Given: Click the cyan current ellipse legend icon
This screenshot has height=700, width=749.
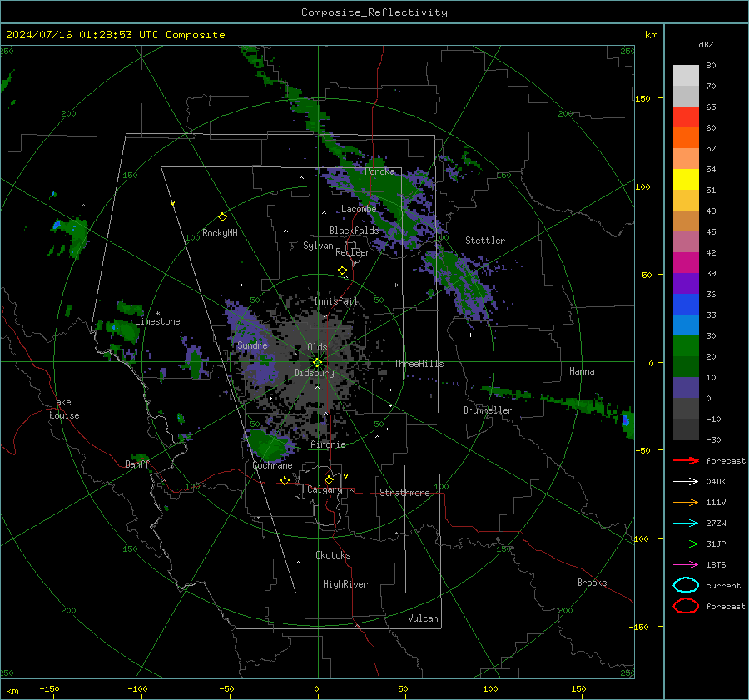Looking at the screenshot, I should click(x=686, y=585).
